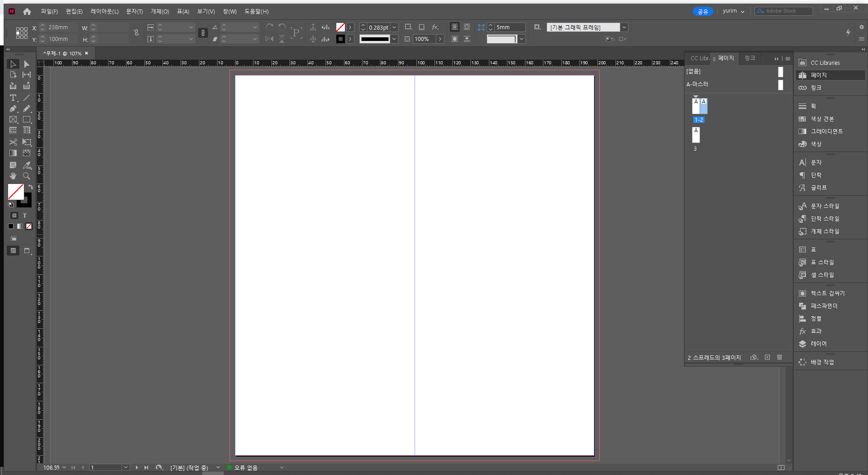The height and width of the screenshot is (475, 868).
Task: Select the Page tool
Action: coord(13,75)
